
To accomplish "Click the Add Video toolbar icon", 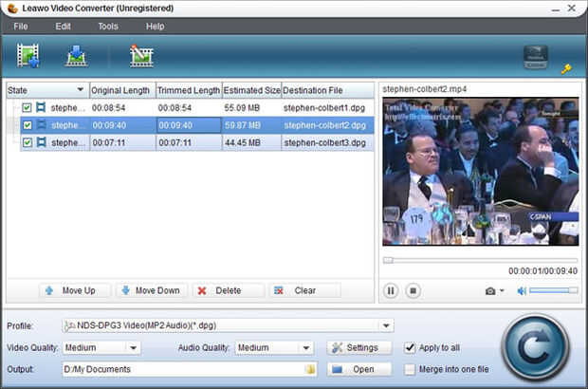I will pyautogui.click(x=28, y=56).
